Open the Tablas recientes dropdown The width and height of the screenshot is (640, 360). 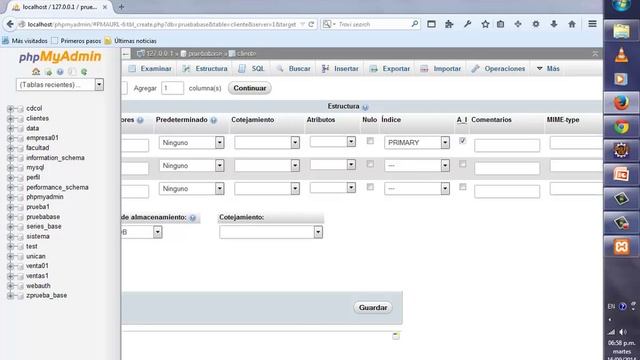point(60,85)
